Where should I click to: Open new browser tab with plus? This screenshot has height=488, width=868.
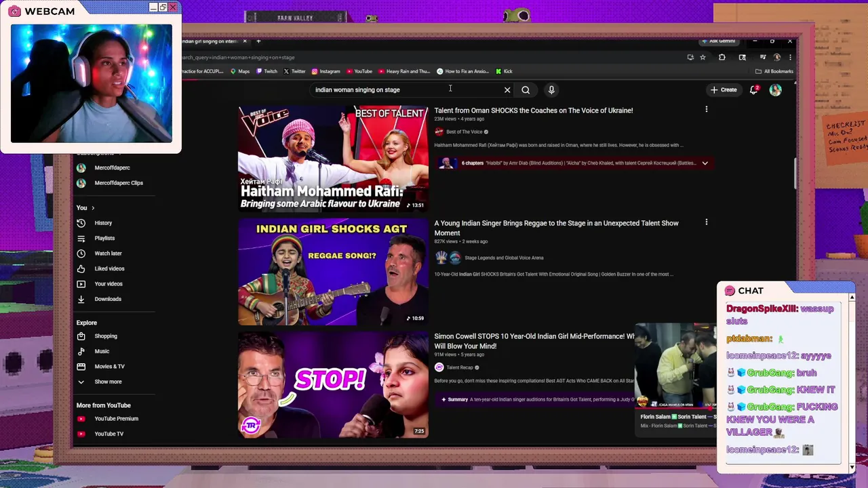click(x=258, y=41)
